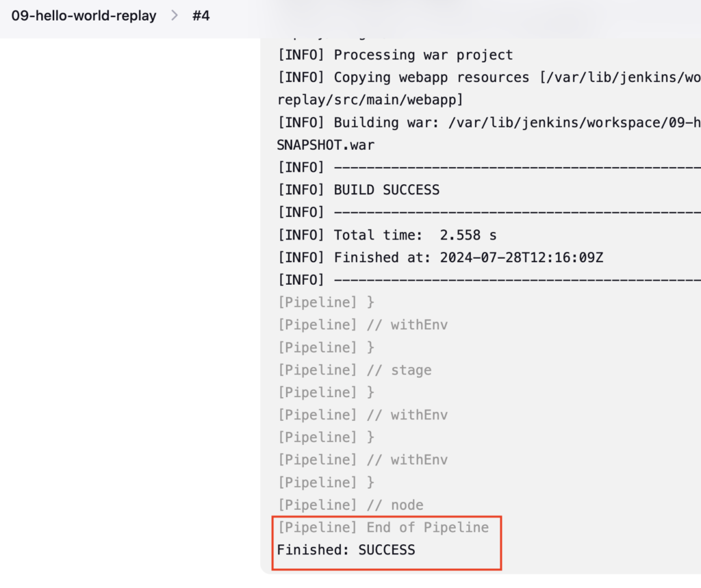This screenshot has width=701, height=588.
Task: Click the last [Pipeline] // withEnv line
Action: point(363,460)
